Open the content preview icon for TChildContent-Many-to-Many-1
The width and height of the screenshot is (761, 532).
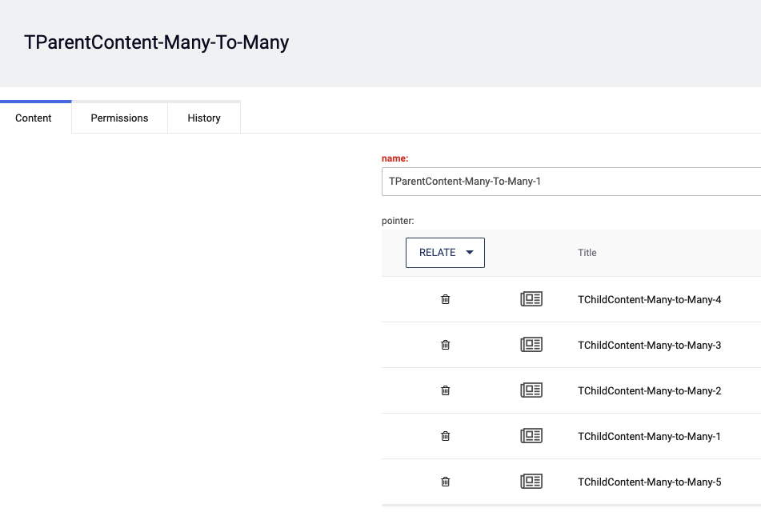pos(531,436)
